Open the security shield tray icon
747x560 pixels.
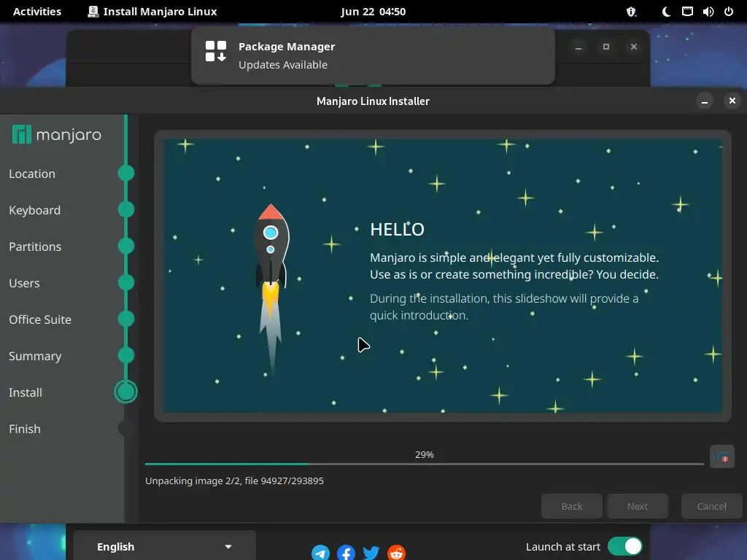point(631,12)
